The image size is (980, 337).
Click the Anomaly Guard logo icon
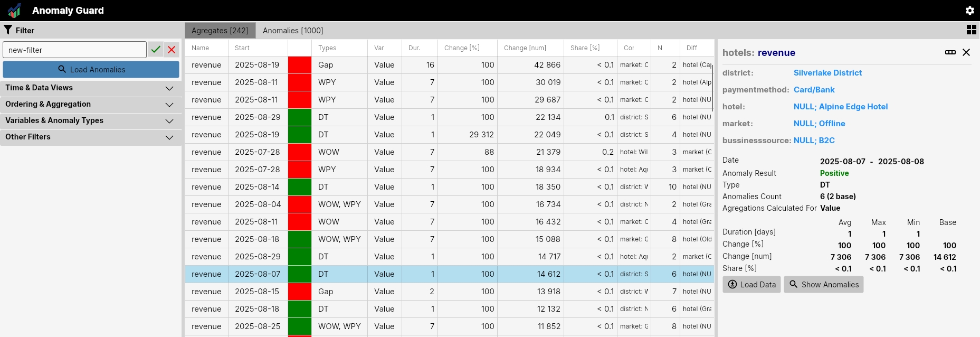tap(15, 11)
